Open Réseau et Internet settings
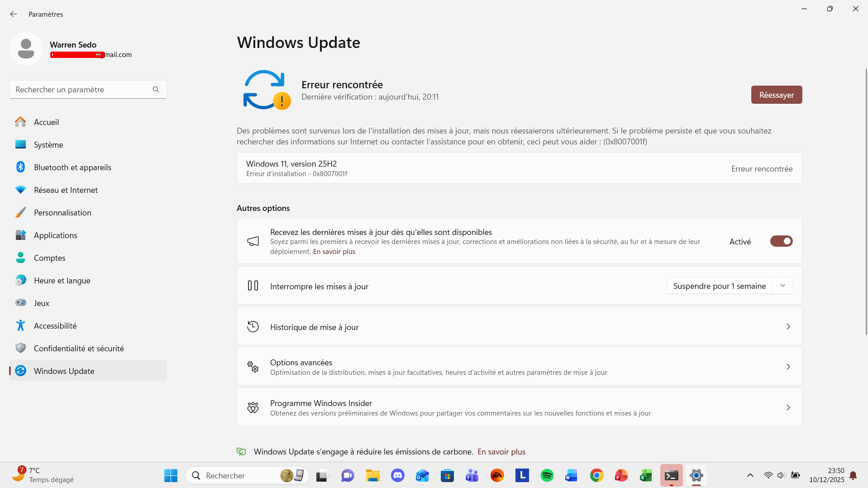Screen dimensions: 868x488 coord(66,190)
